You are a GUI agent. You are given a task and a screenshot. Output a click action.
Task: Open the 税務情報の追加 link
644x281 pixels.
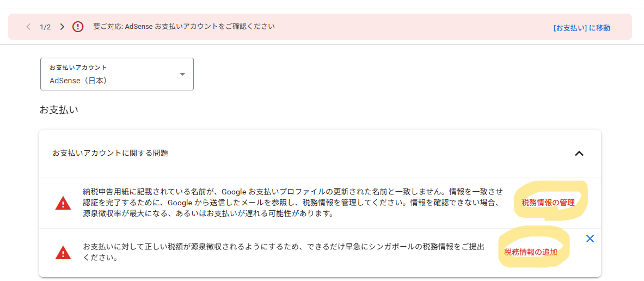(530, 252)
